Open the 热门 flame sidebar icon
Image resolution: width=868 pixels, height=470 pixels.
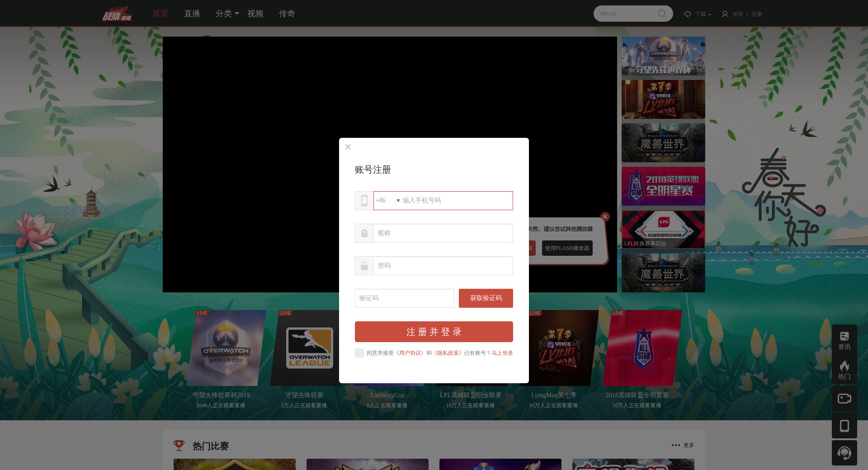pos(844,370)
